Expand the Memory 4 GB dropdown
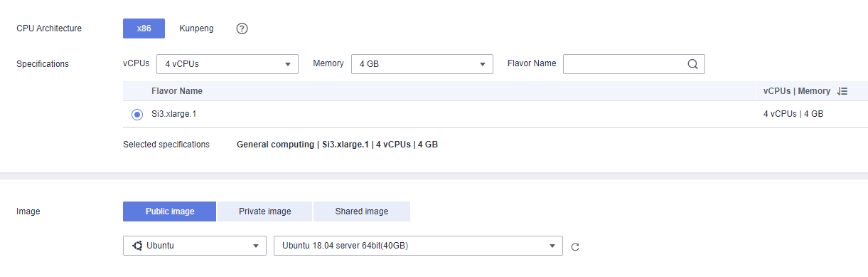The width and height of the screenshot is (868, 277). 422,63
